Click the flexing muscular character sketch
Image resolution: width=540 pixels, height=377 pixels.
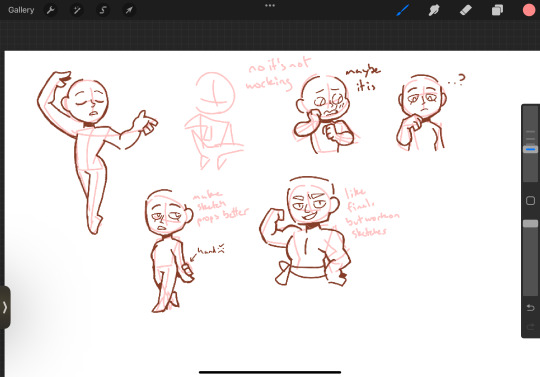305,231
